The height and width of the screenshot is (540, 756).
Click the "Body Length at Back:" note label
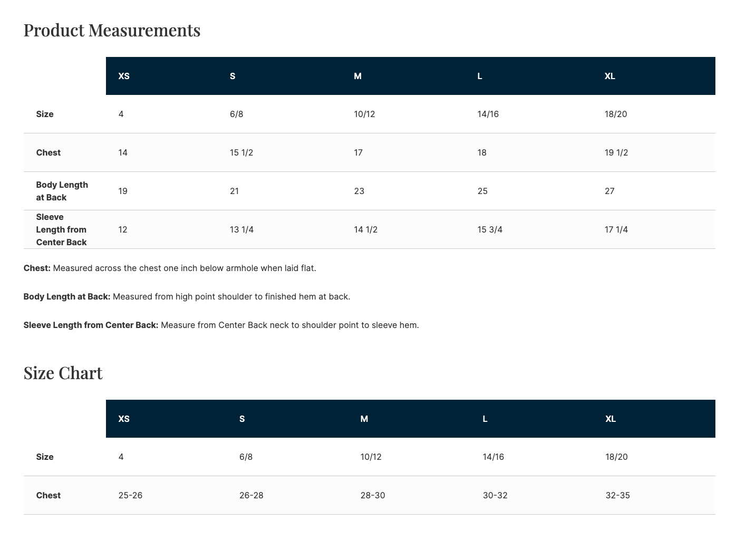67,296
